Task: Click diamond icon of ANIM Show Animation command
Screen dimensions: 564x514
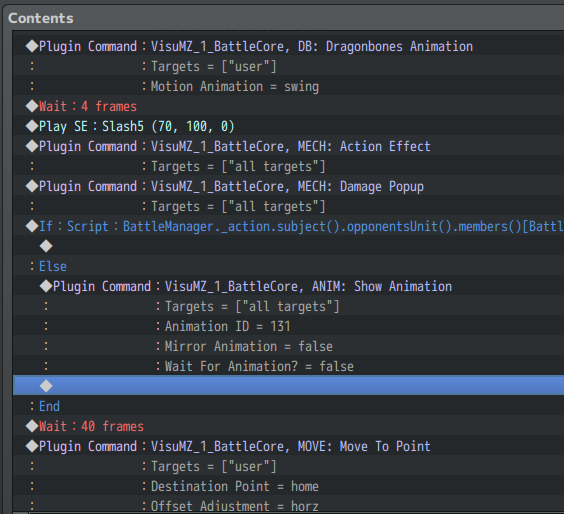Action: click(46, 286)
